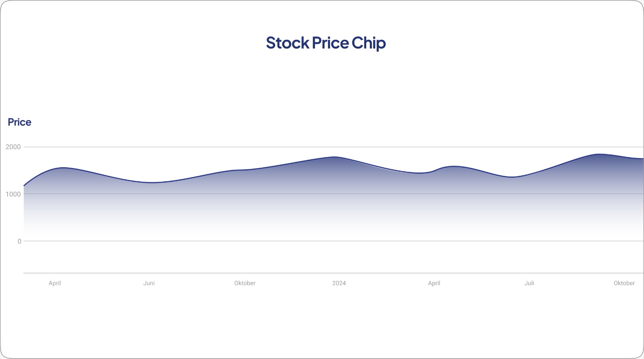
Task: Click the "2024" x-axis label
Action: (x=339, y=283)
